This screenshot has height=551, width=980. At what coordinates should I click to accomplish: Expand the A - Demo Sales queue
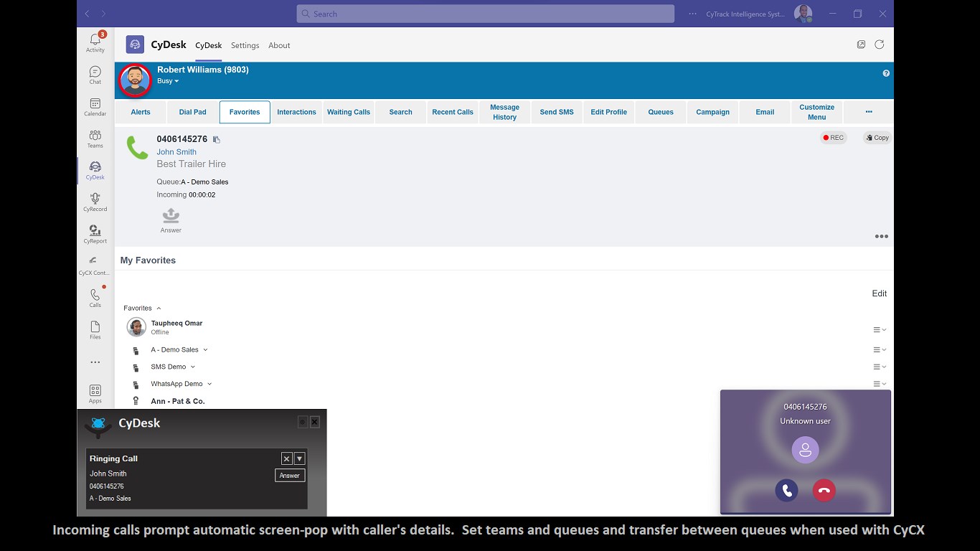coord(205,350)
